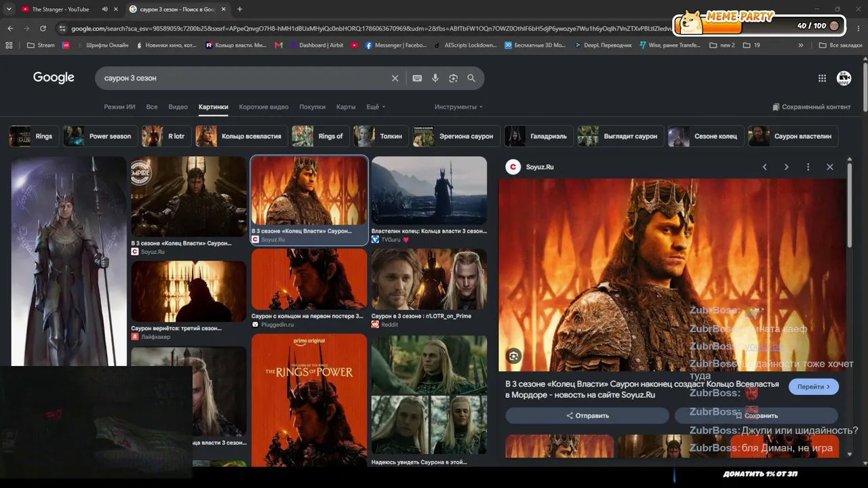Open the on-screen keyboard icon in search bar
Viewport: 868px width, 488px height.
click(x=417, y=78)
